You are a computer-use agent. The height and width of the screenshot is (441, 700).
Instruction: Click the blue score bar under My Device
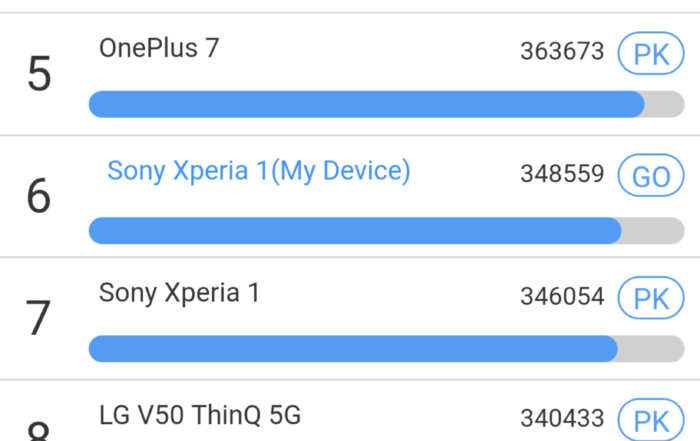click(355, 231)
